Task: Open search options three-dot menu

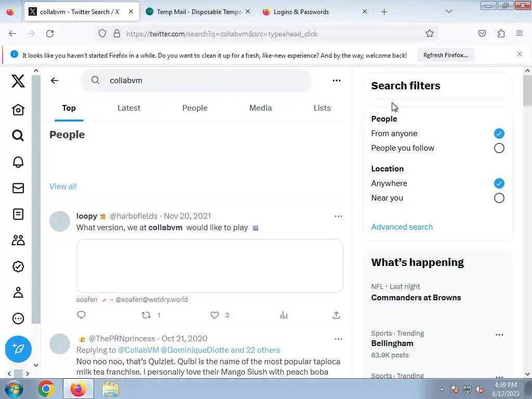Action: 337,81
